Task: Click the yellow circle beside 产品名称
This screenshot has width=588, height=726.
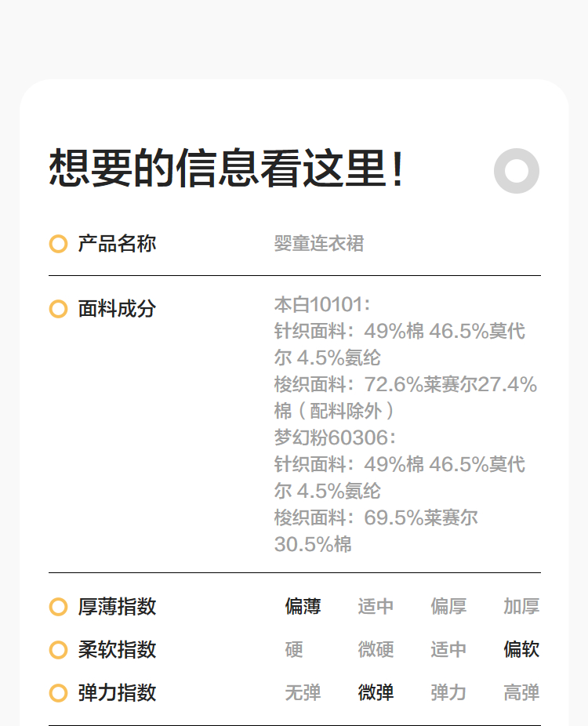Action: click(x=58, y=244)
